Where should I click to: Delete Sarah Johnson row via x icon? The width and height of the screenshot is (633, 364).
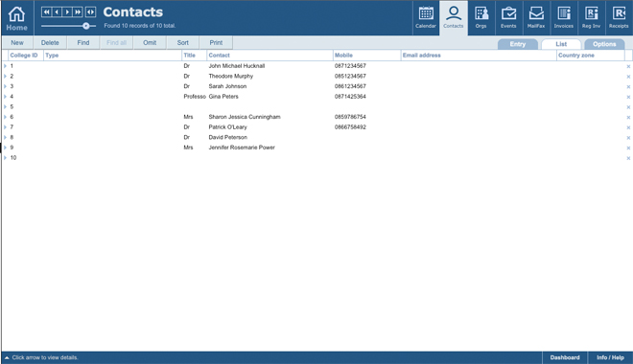click(628, 86)
